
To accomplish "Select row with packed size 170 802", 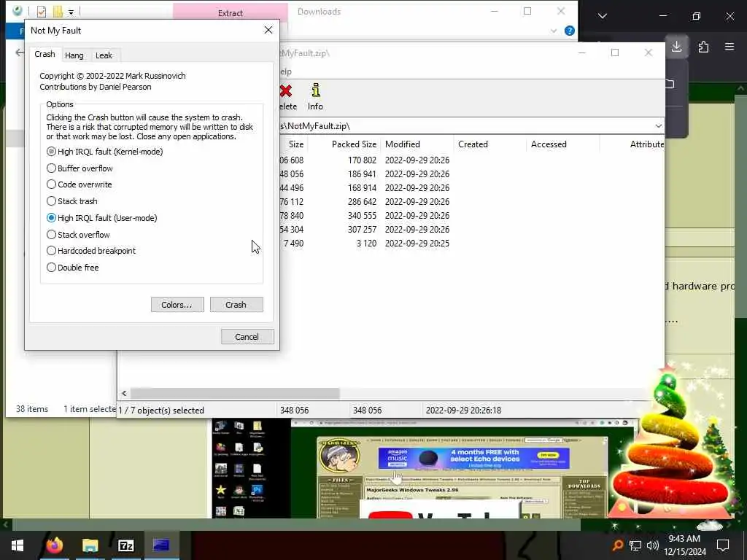I will 472,160.
